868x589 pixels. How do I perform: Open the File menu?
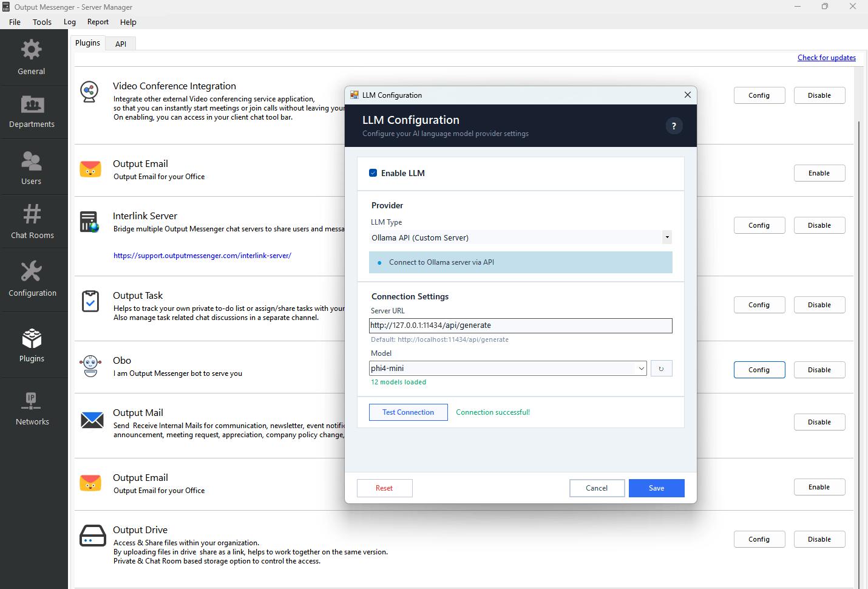[15, 22]
